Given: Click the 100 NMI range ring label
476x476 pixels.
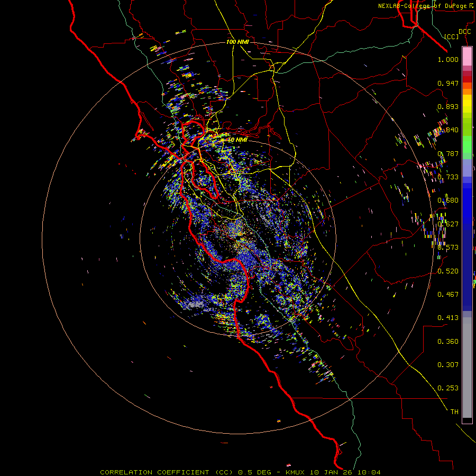Looking at the screenshot, I should 237,42.
